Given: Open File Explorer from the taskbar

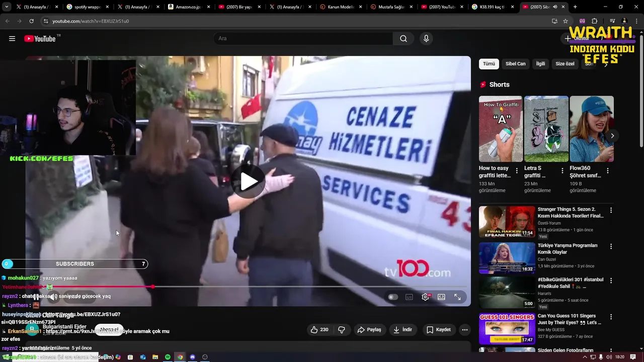Looking at the screenshot, I should pyautogui.click(x=155, y=357).
